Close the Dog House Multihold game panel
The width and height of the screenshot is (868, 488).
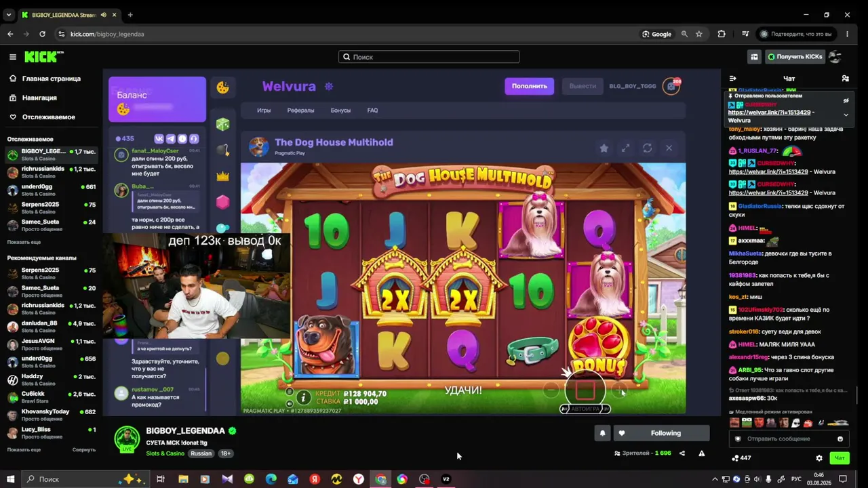pos(669,148)
